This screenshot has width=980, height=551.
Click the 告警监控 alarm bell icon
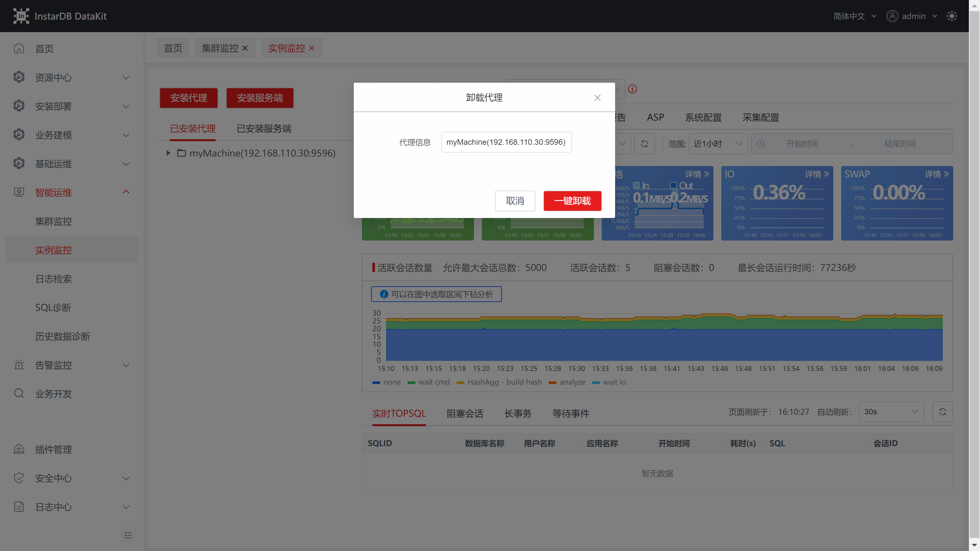tap(19, 364)
